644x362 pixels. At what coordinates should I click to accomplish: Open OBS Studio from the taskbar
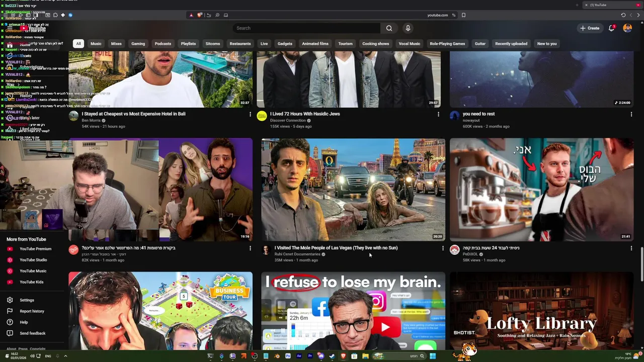[255, 356]
